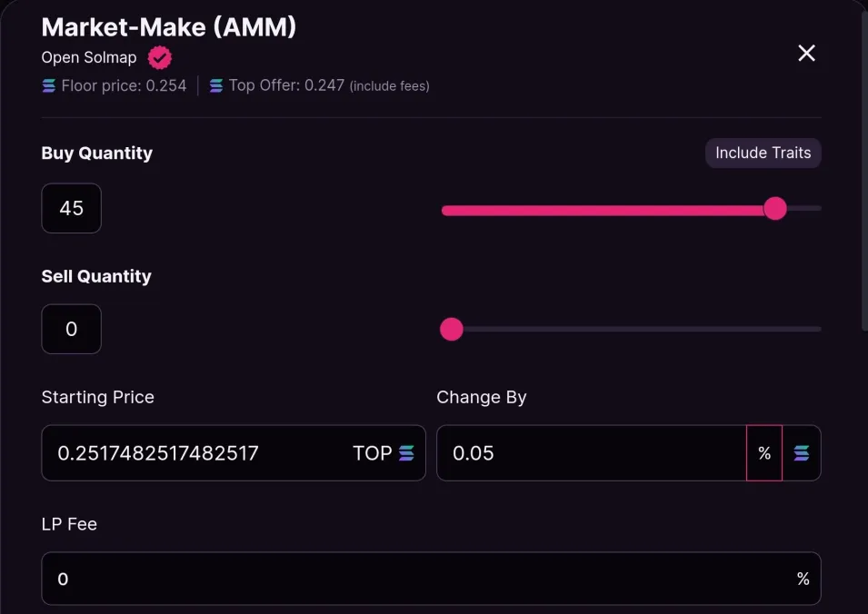Click the Buy Quantity number box
The height and width of the screenshot is (614, 868).
[71, 209]
